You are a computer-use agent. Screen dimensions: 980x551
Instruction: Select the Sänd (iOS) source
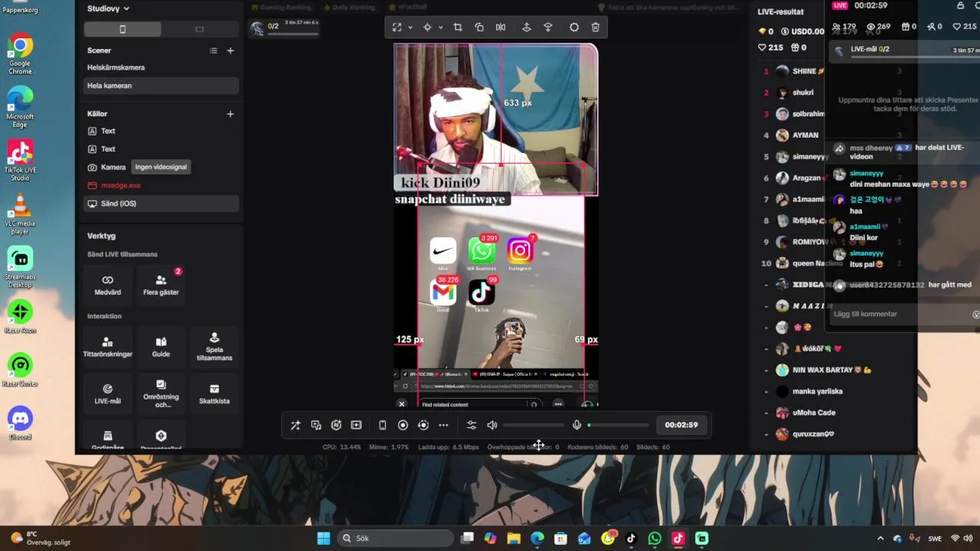(x=161, y=204)
